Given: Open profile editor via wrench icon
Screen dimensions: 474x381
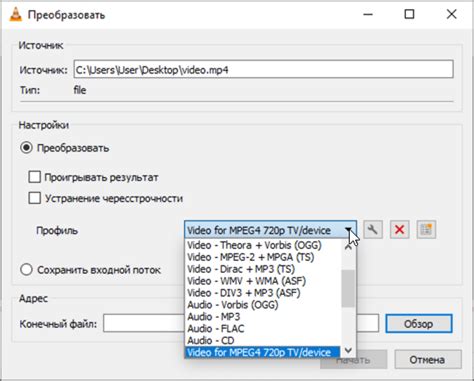Looking at the screenshot, I should [x=373, y=230].
